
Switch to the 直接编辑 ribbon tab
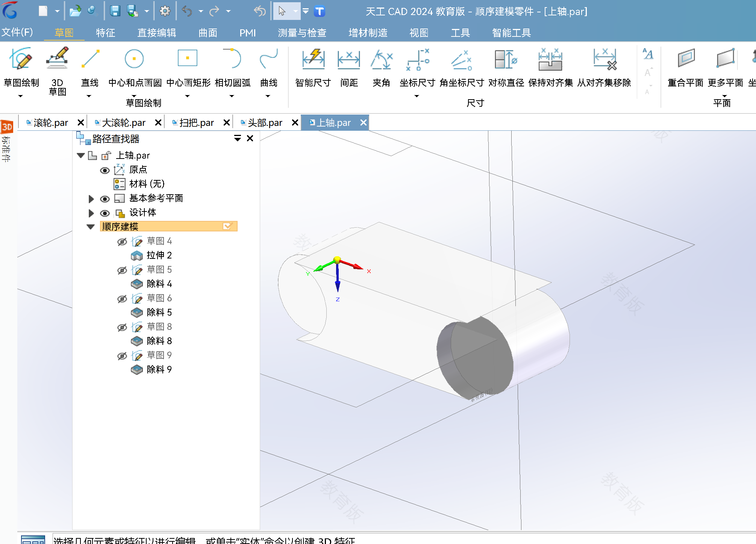tap(157, 33)
